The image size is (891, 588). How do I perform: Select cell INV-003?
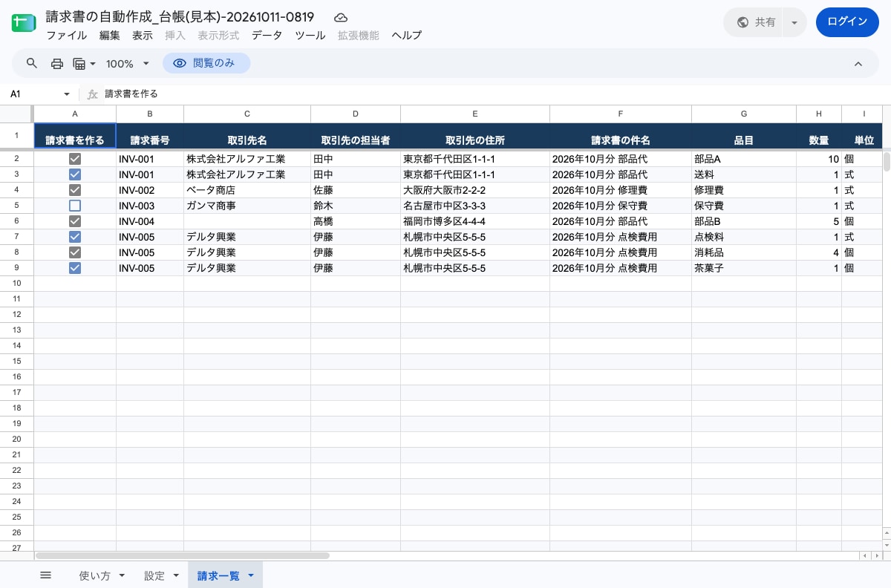150,206
